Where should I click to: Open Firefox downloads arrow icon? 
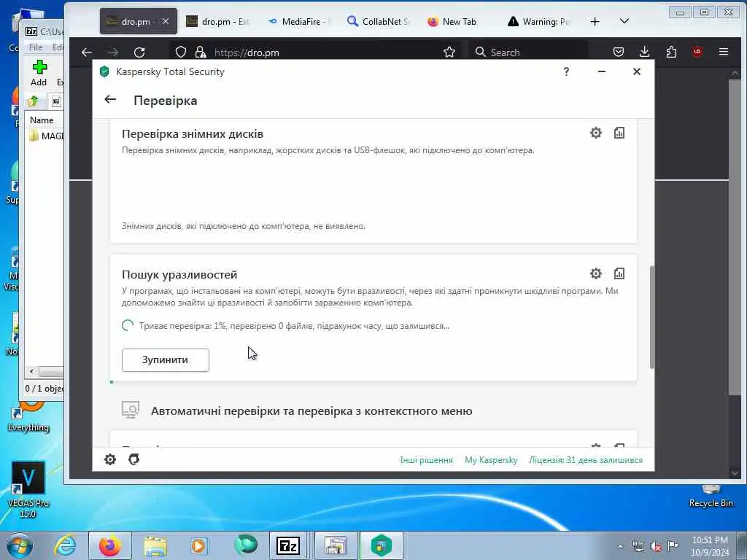[x=645, y=52]
